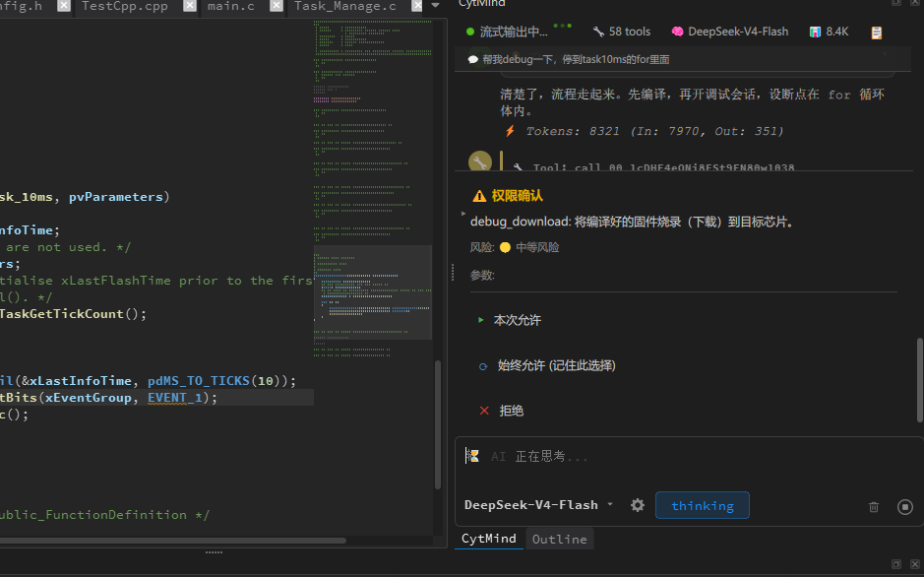Switch to the TestCpp.cpp editor tab
This screenshot has width=924, height=577.
(x=125, y=6)
